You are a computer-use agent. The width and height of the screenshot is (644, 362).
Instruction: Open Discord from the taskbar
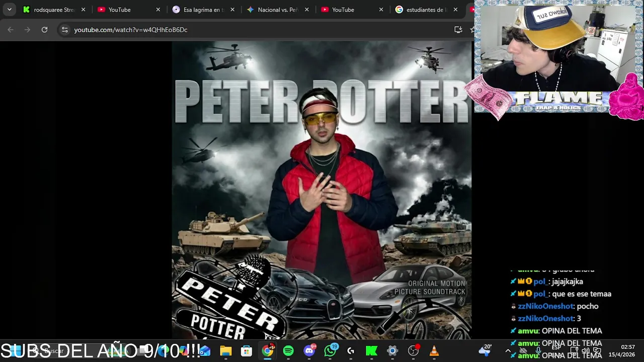coord(309,351)
